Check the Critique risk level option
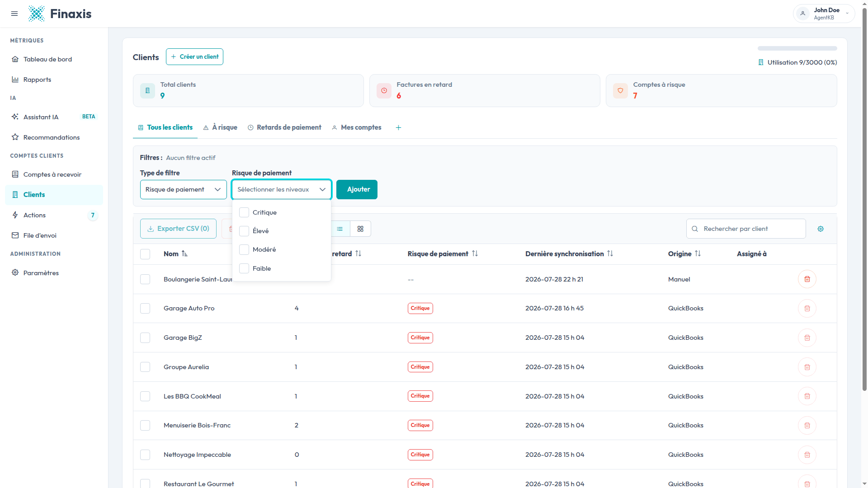The height and width of the screenshot is (488, 868). tap(244, 212)
